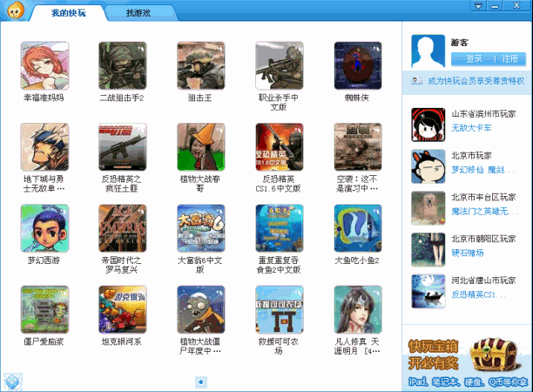Open the 幸福准妈妈 game icon
This screenshot has width=533, height=392.
[x=44, y=65]
